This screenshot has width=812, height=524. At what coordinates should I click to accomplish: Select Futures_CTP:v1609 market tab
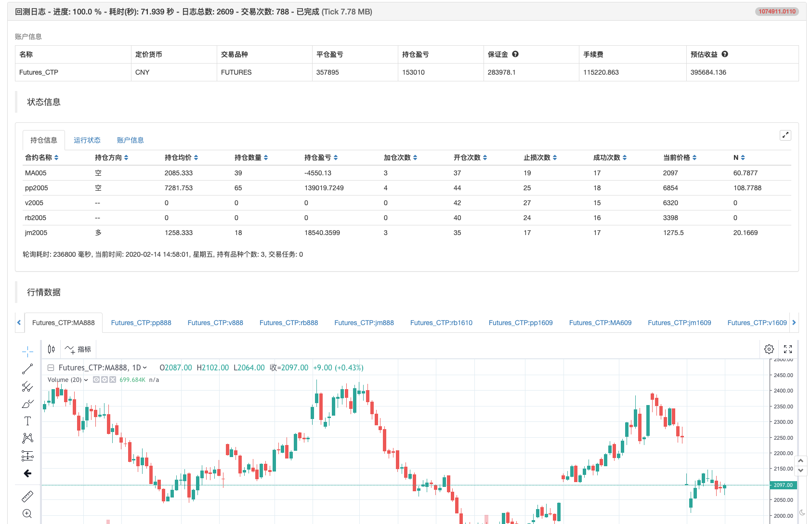pyautogui.click(x=757, y=323)
